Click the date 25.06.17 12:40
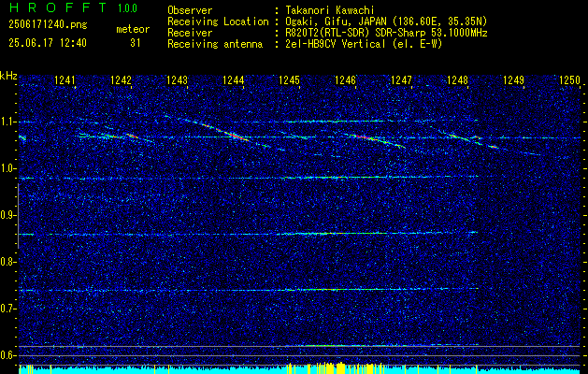 pyautogui.click(x=48, y=43)
